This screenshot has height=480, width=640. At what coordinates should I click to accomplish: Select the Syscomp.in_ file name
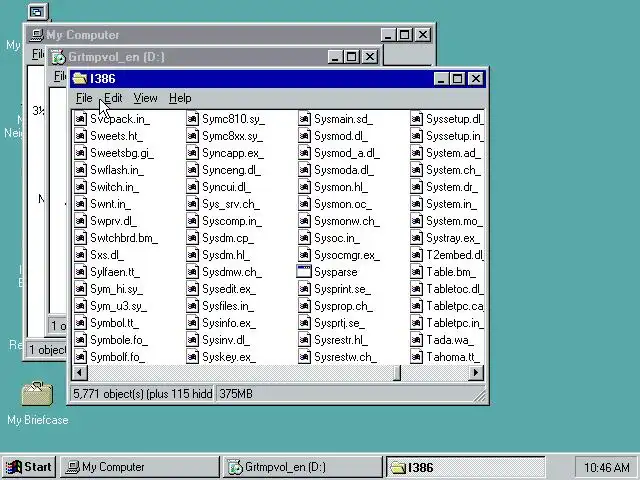232,221
